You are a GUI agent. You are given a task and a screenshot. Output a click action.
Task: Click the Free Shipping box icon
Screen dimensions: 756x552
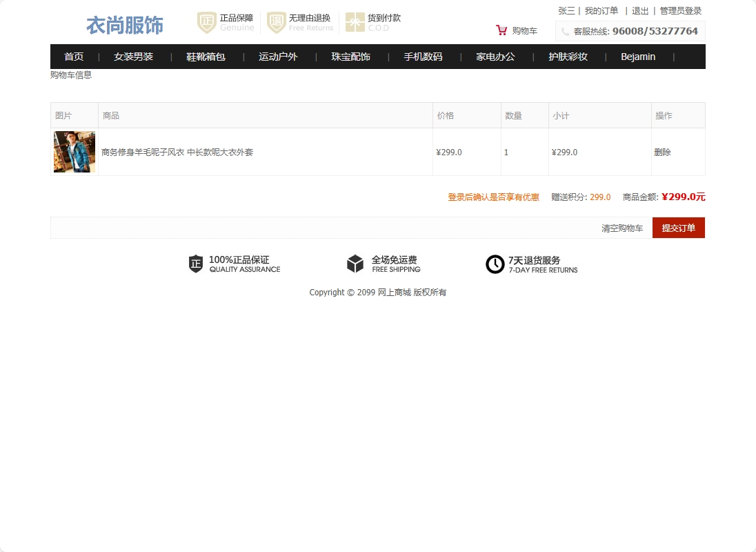(355, 264)
